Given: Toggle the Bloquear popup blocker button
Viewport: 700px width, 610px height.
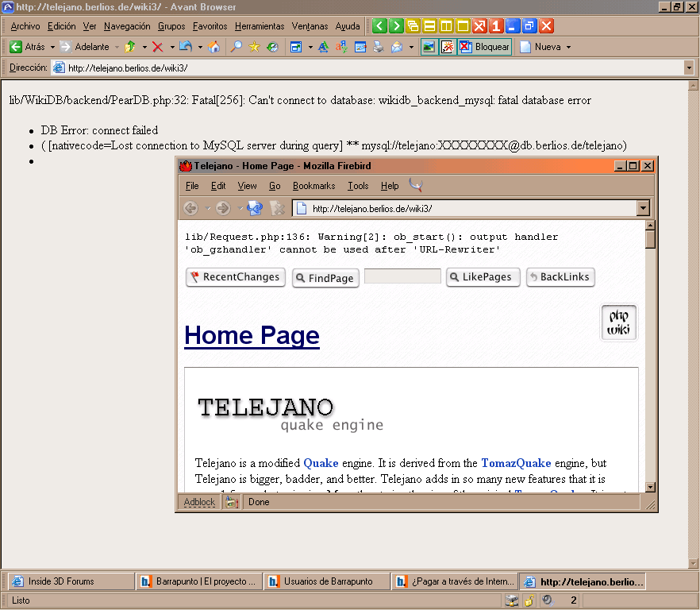Looking at the screenshot, I should [485, 47].
